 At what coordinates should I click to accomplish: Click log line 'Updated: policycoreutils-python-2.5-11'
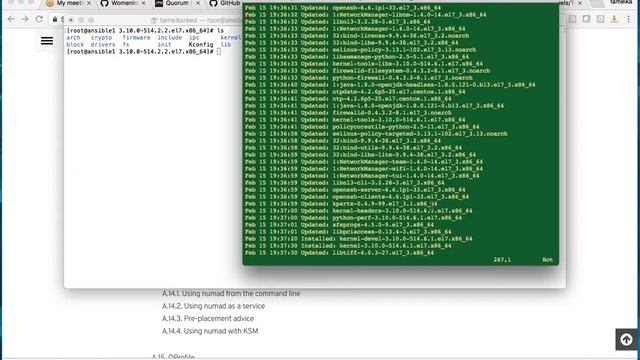coord(362,127)
